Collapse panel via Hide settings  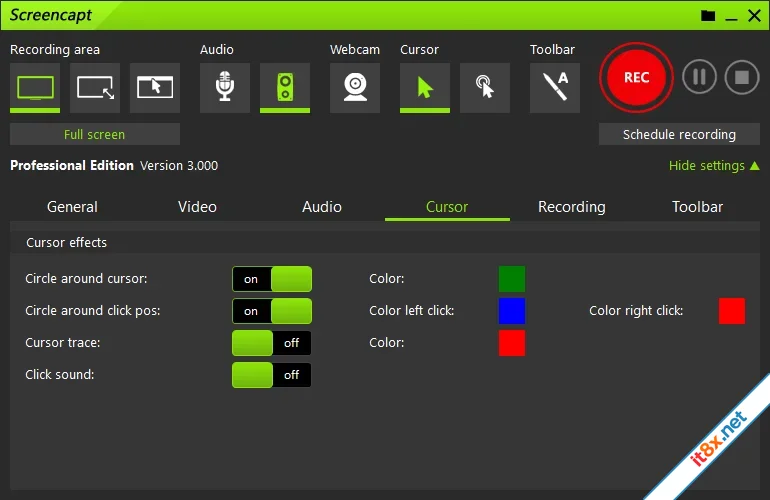coord(714,166)
